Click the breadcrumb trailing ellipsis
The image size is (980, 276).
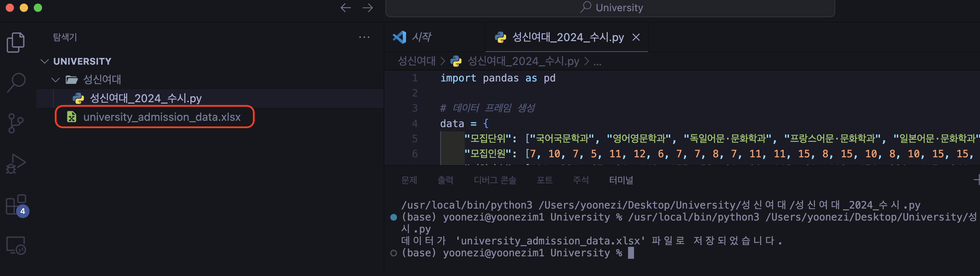click(x=597, y=63)
